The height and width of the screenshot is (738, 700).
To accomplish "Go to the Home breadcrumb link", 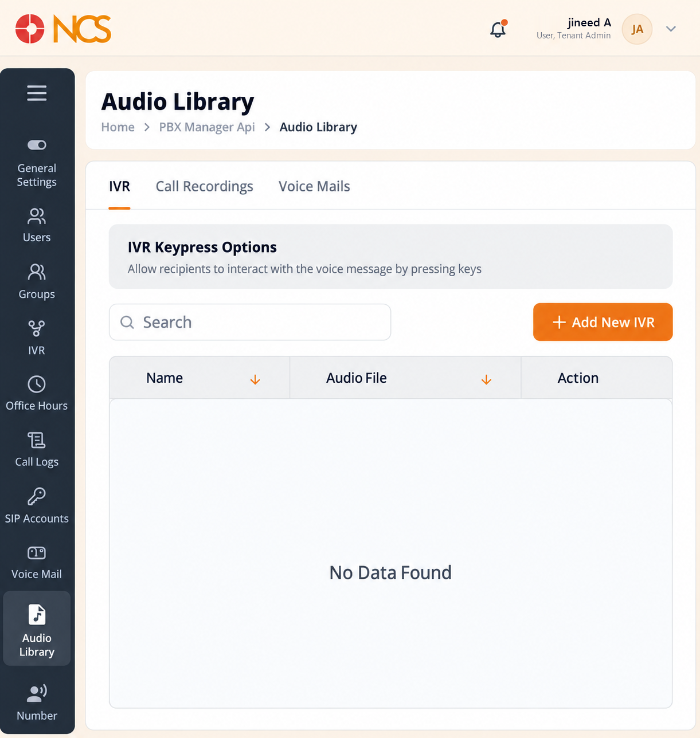I will tap(118, 127).
